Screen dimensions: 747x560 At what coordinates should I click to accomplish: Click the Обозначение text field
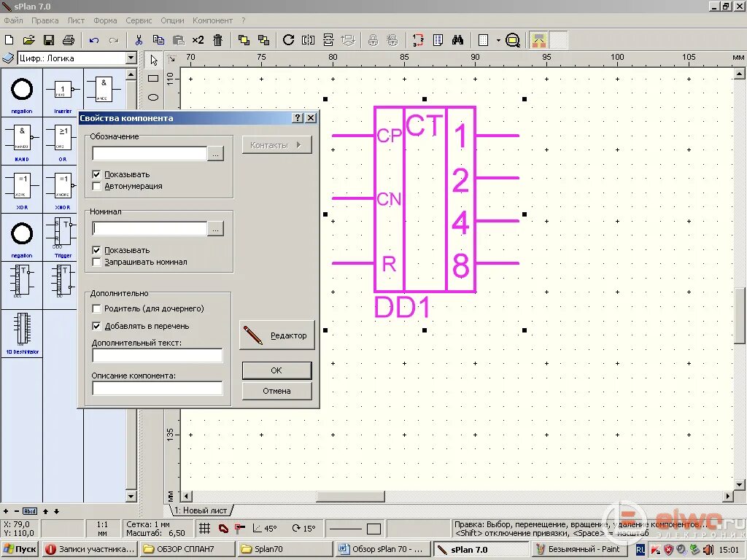point(150,153)
